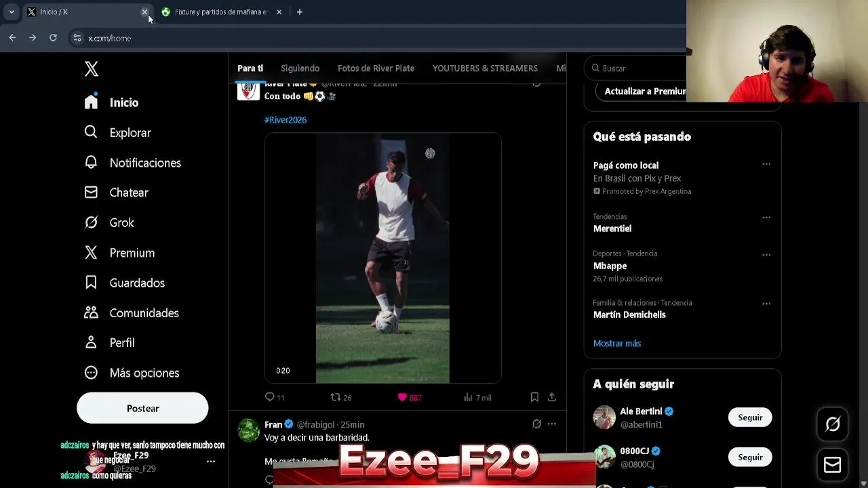The height and width of the screenshot is (488, 868).
Task: Click Mostrar más link
Action: click(x=617, y=343)
